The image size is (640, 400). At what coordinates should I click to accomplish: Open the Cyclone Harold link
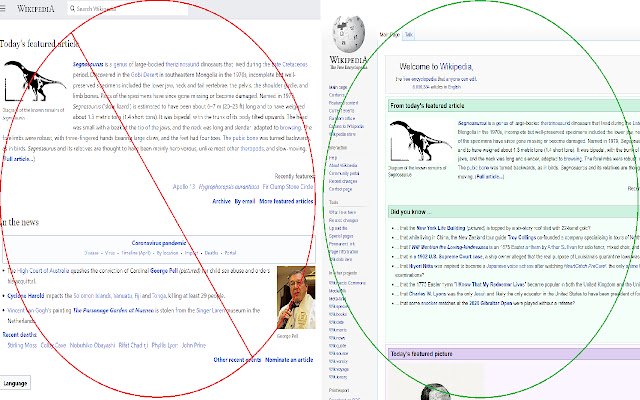[26, 296]
